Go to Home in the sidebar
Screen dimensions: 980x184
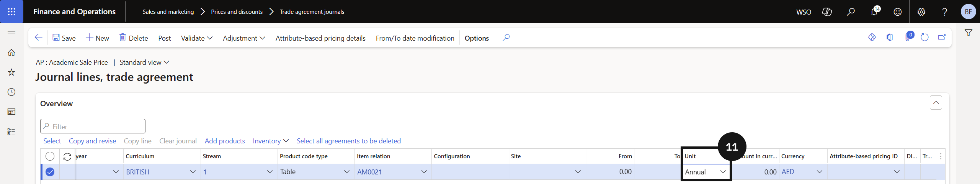(11, 53)
